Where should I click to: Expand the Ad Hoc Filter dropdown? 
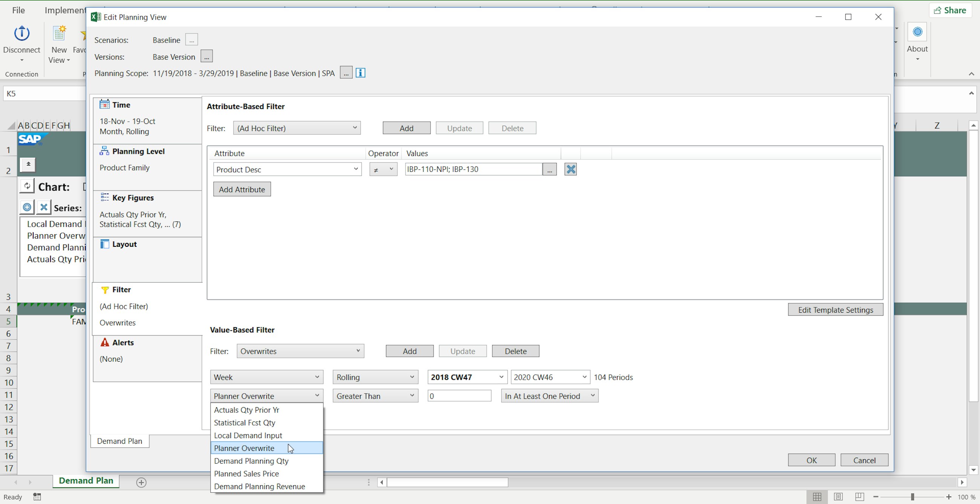[x=297, y=128]
